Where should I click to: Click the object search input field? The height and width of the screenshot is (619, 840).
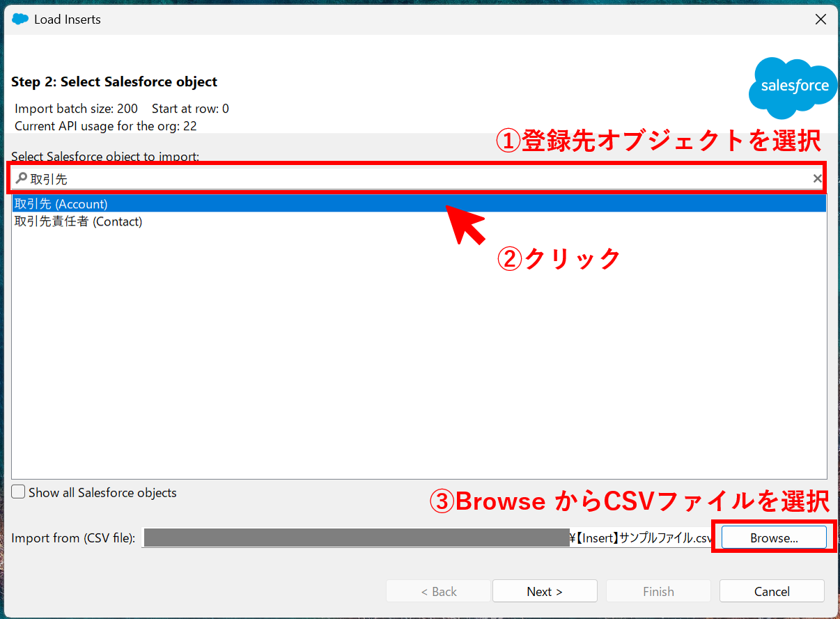point(418,179)
